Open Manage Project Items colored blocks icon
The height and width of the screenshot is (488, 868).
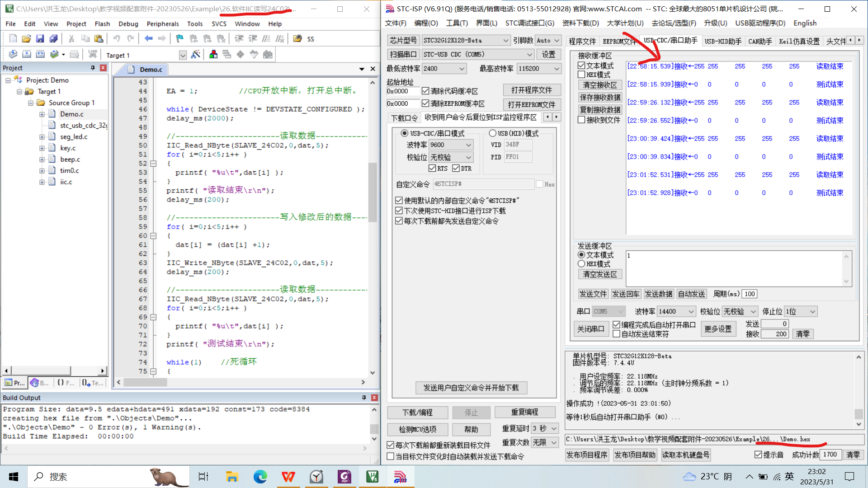coord(213,55)
